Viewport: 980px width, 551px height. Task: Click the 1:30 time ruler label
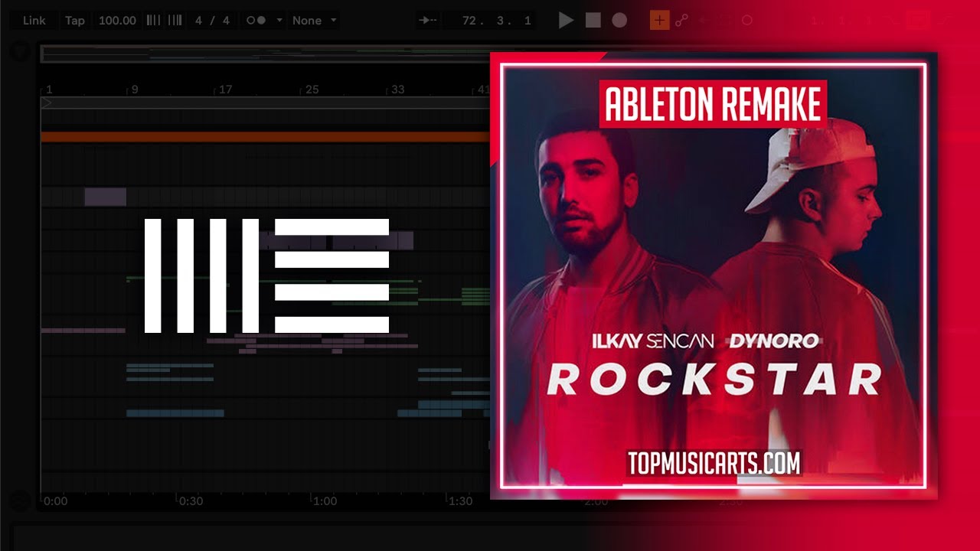click(460, 501)
